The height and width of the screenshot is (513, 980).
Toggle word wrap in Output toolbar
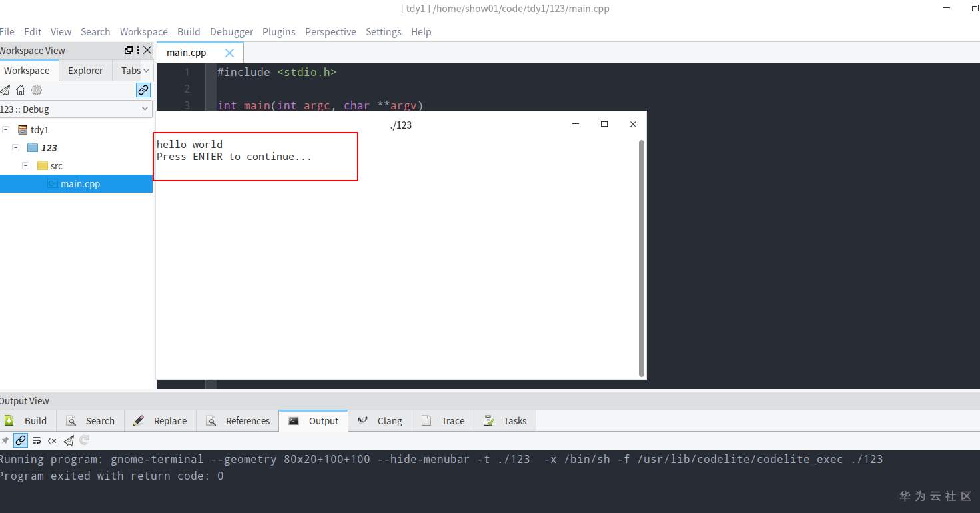(37, 440)
